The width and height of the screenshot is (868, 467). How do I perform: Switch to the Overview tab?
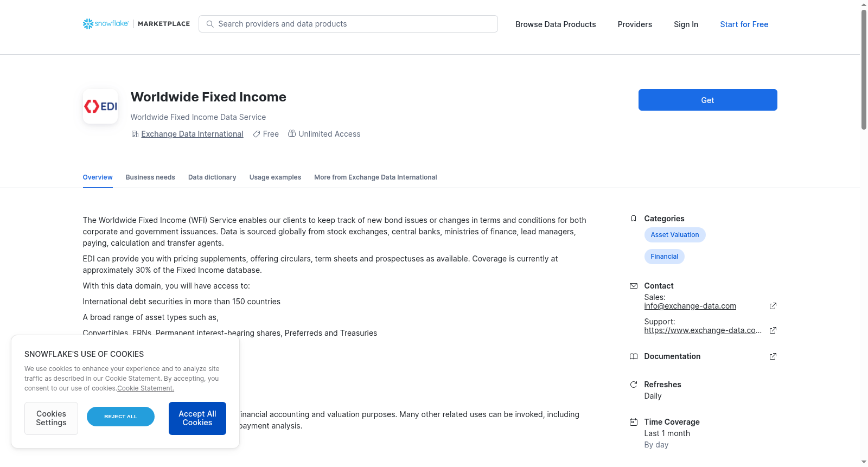pyautogui.click(x=98, y=177)
